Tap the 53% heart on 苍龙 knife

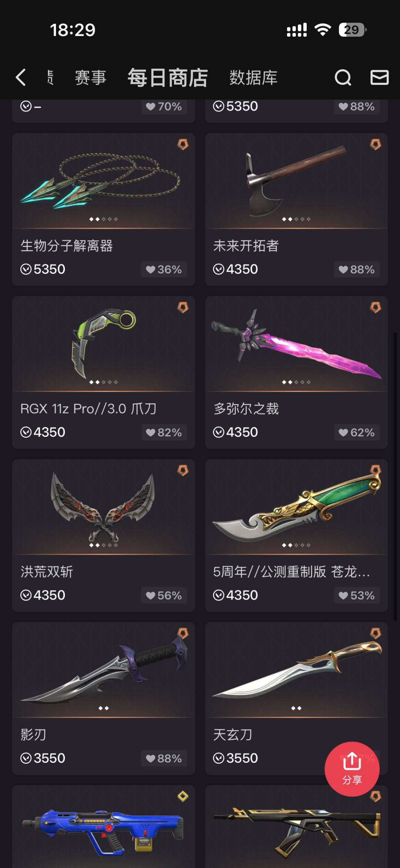click(357, 595)
